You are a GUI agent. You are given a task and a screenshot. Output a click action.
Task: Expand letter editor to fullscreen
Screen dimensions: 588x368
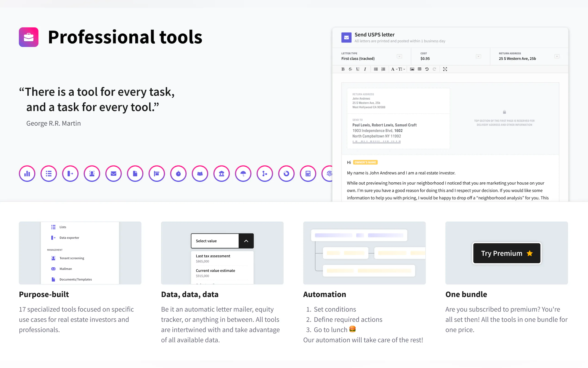445,69
